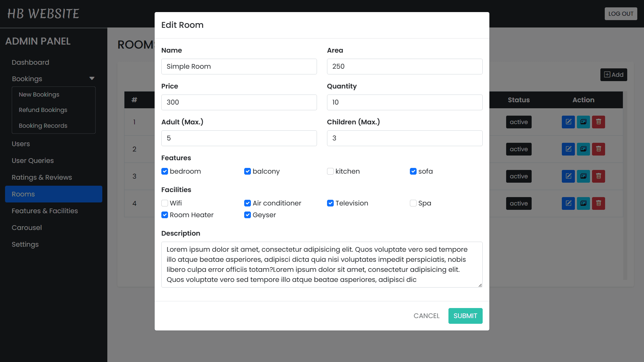The width and height of the screenshot is (644, 362).
Task: Click the edit pencil icon for room 3
Action: [568, 176]
